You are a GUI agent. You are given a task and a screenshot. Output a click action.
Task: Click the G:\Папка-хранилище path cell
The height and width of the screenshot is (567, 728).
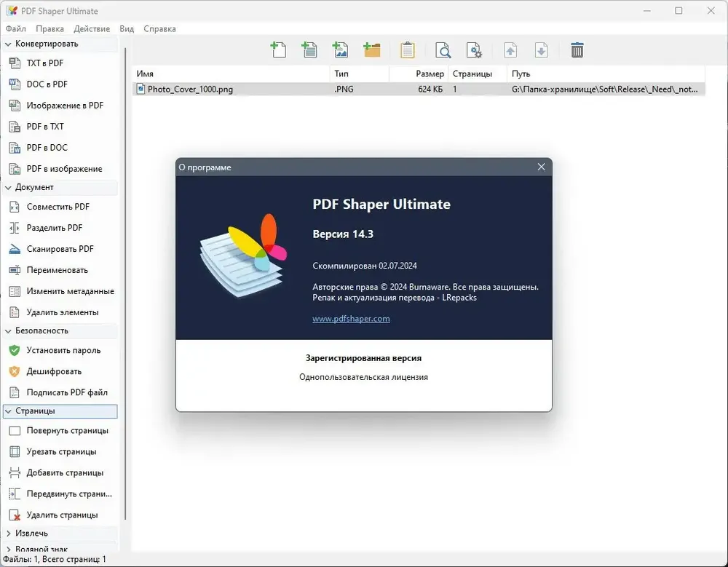coord(605,89)
